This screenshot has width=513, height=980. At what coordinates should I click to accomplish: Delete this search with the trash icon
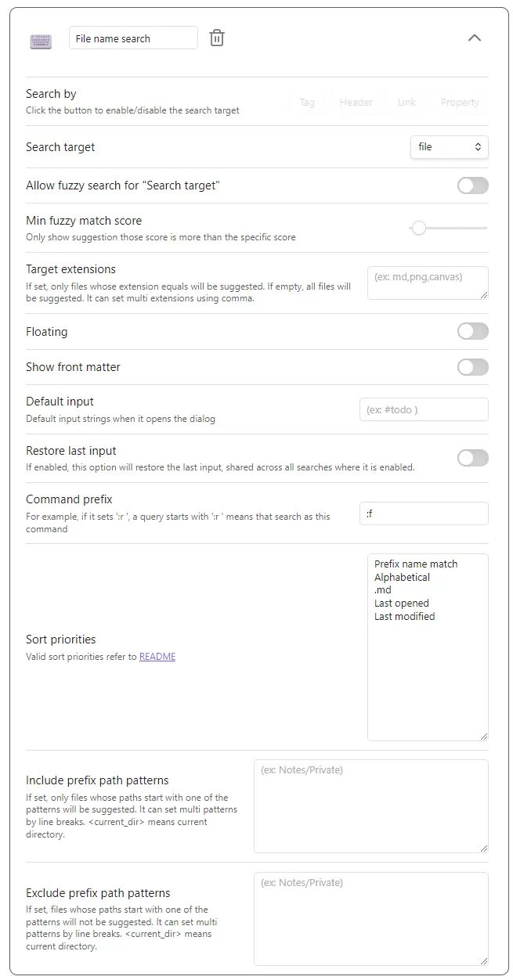pos(217,38)
